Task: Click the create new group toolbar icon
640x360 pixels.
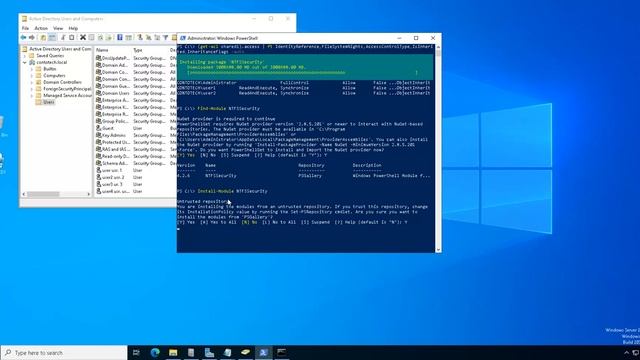Action: pos(149,38)
